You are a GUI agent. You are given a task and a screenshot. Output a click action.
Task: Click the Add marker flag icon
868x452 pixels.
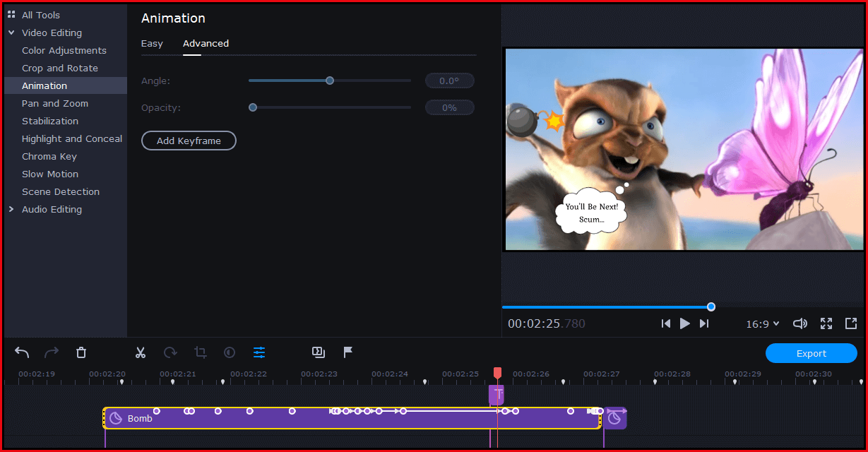[348, 352]
